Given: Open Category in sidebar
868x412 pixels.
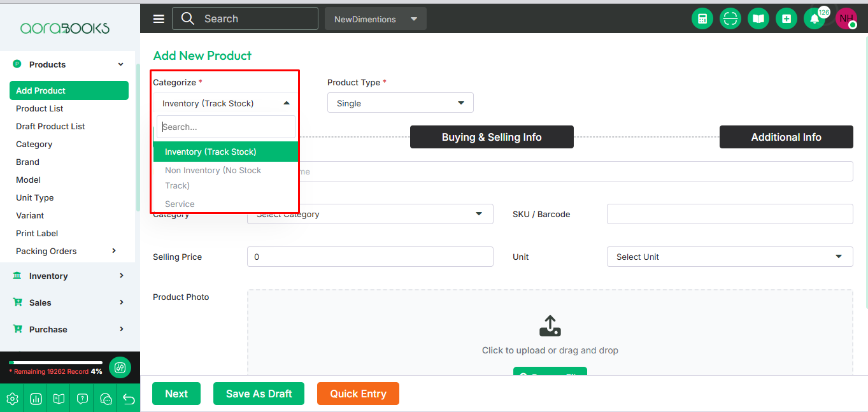Looking at the screenshot, I should [x=34, y=144].
